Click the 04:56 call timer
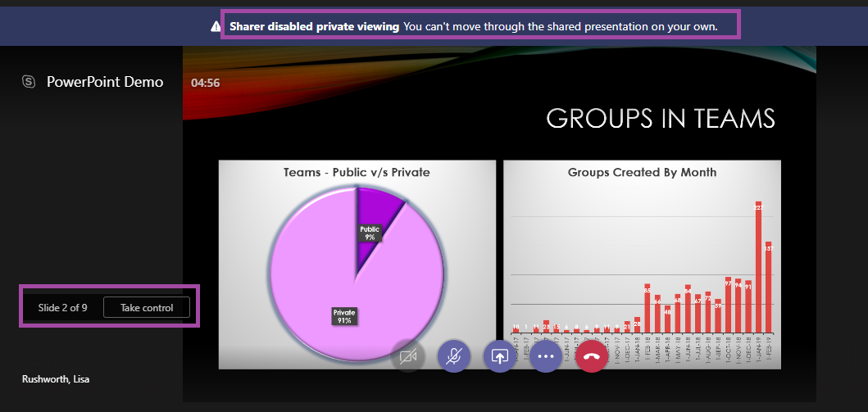The height and width of the screenshot is (412, 868). (206, 83)
